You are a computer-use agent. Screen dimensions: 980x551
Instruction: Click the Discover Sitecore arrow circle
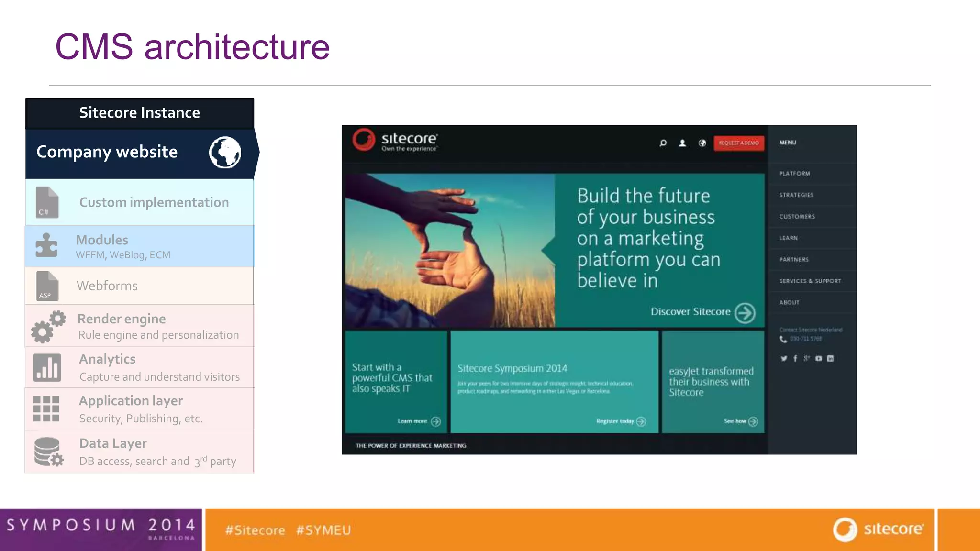[x=745, y=313]
